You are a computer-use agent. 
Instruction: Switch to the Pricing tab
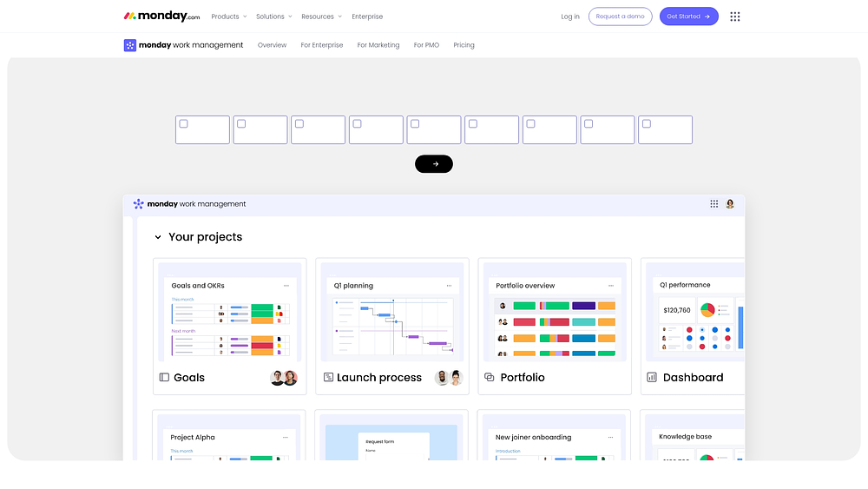pos(464,45)
